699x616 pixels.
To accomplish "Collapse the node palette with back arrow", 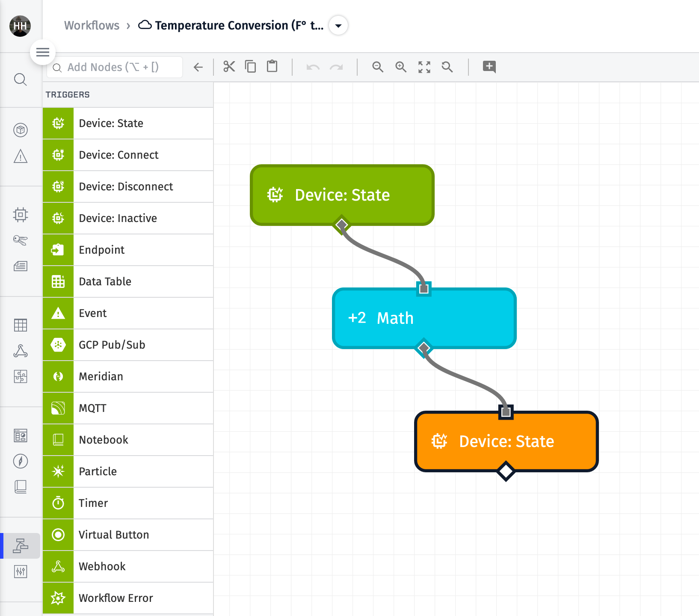I will 198,67.
